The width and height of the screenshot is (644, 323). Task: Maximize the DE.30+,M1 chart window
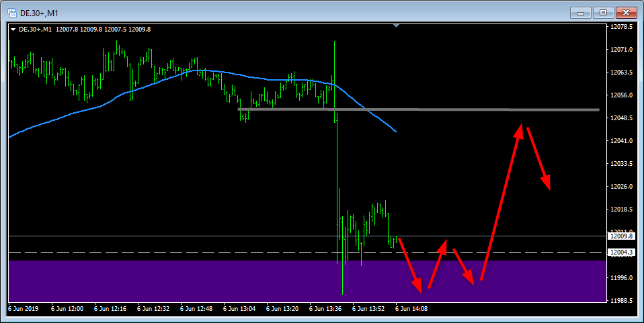(602, 12)
